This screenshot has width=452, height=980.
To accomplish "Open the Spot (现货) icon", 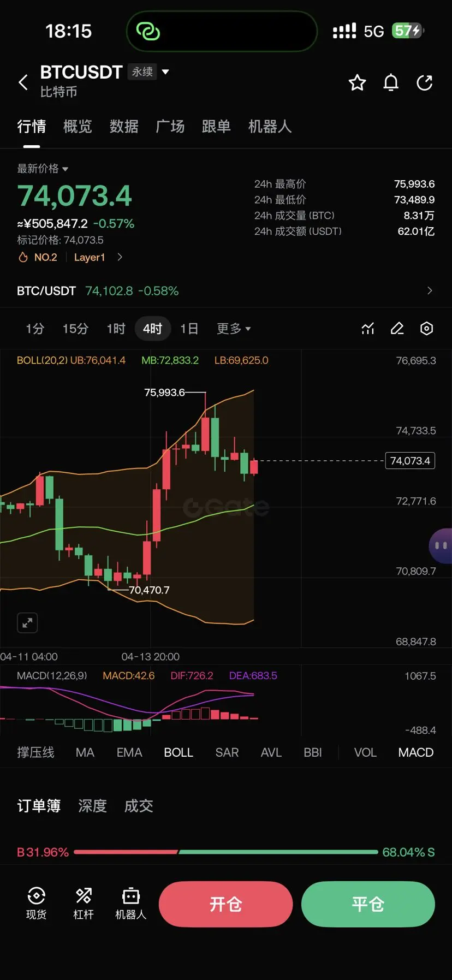I will [x=36, y=903].
